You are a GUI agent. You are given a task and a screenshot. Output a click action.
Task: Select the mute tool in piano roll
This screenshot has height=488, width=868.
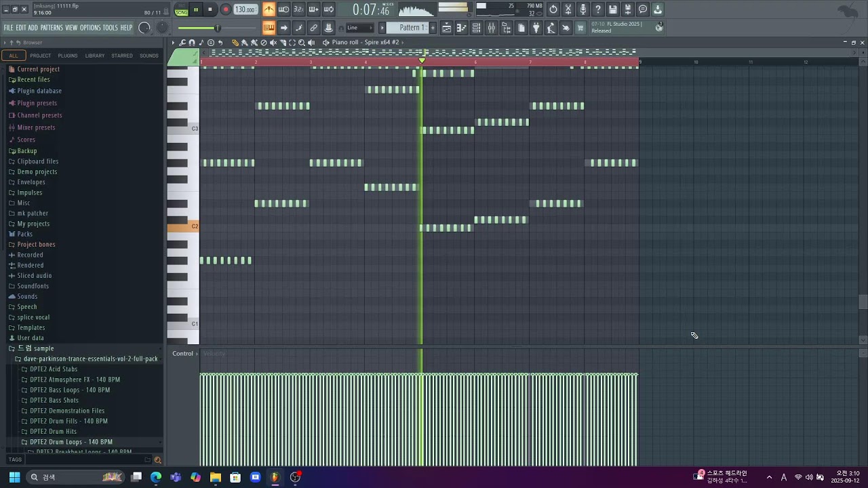[x=273, y=43]
